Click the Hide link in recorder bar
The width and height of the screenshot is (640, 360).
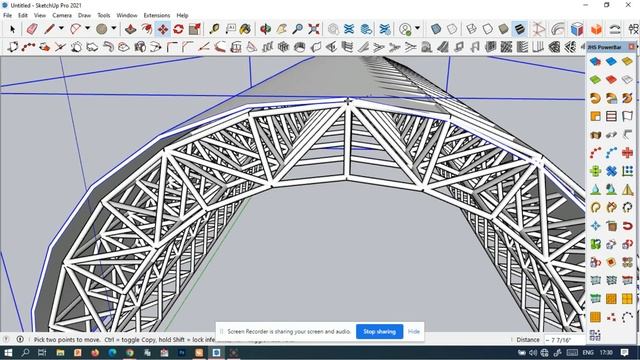[x=414, y=331]
